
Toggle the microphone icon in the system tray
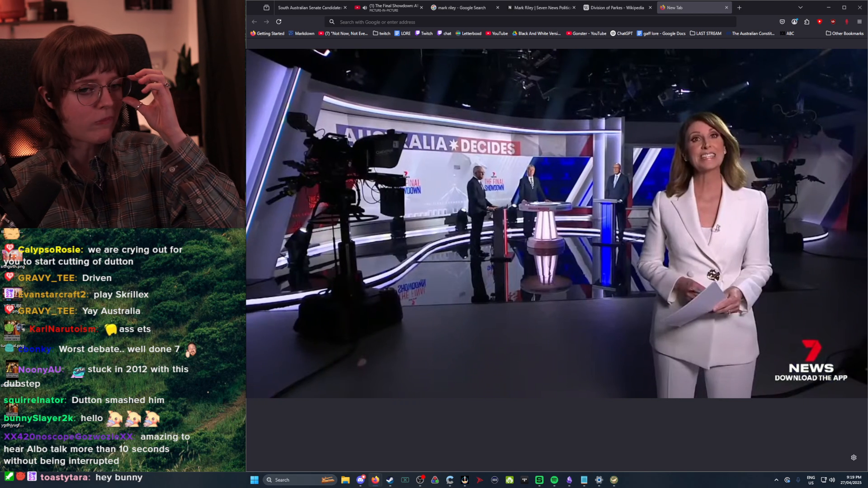(x=798, y=480)
